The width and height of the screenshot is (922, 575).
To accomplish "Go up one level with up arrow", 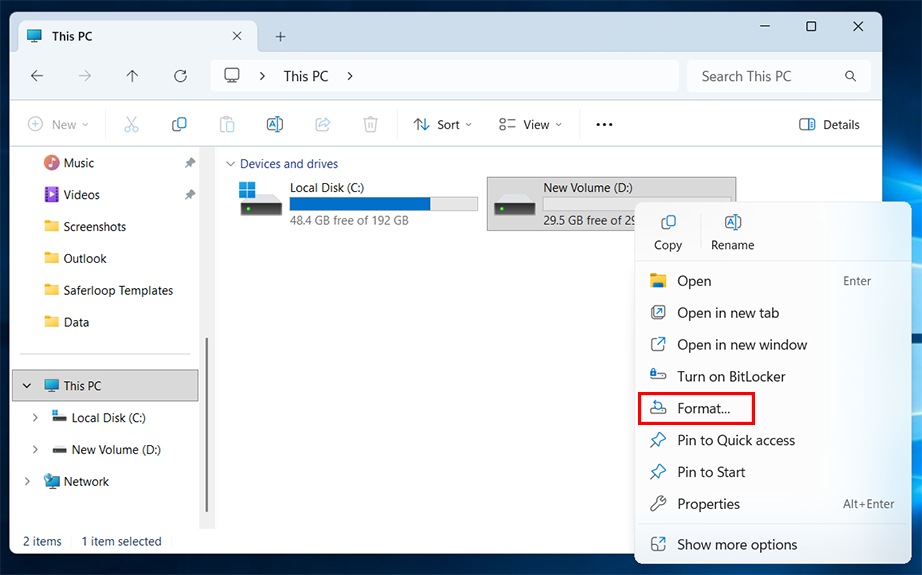I will pos(132,76).
